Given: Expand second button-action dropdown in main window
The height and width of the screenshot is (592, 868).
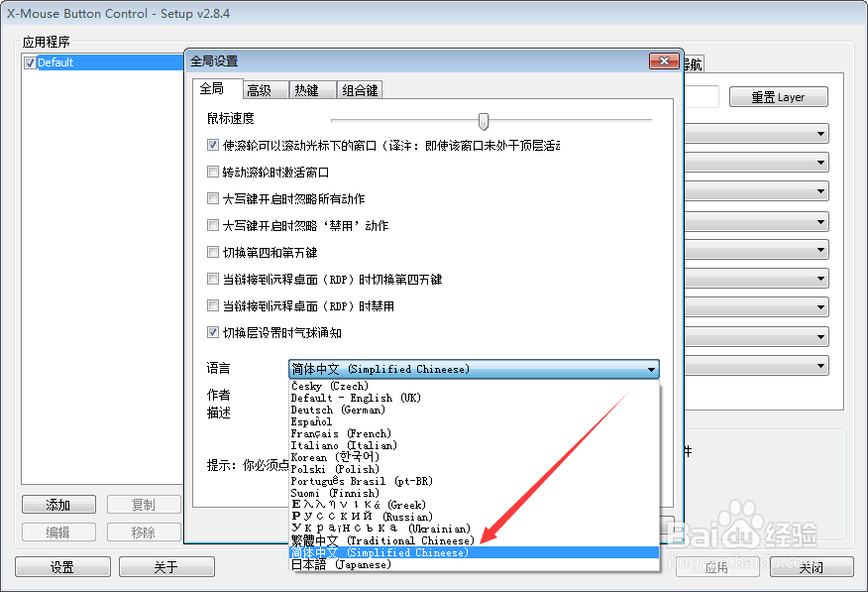Looking at the screenshot, I should (820, 163).
